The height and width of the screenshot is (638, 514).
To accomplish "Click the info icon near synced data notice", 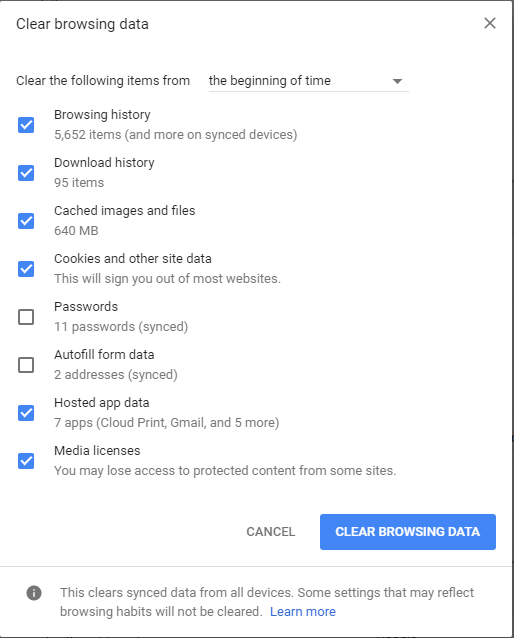I will (x=34, y=593).
